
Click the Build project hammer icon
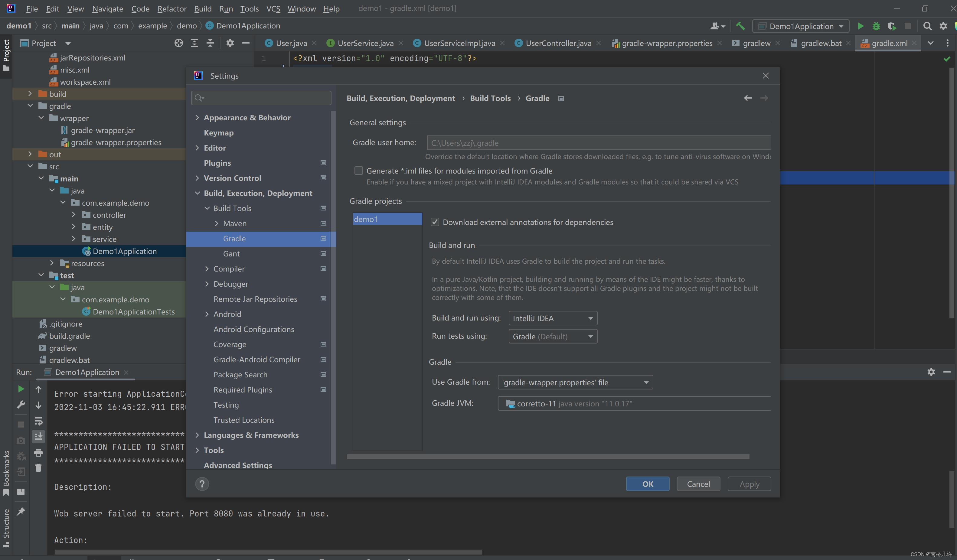740,26
